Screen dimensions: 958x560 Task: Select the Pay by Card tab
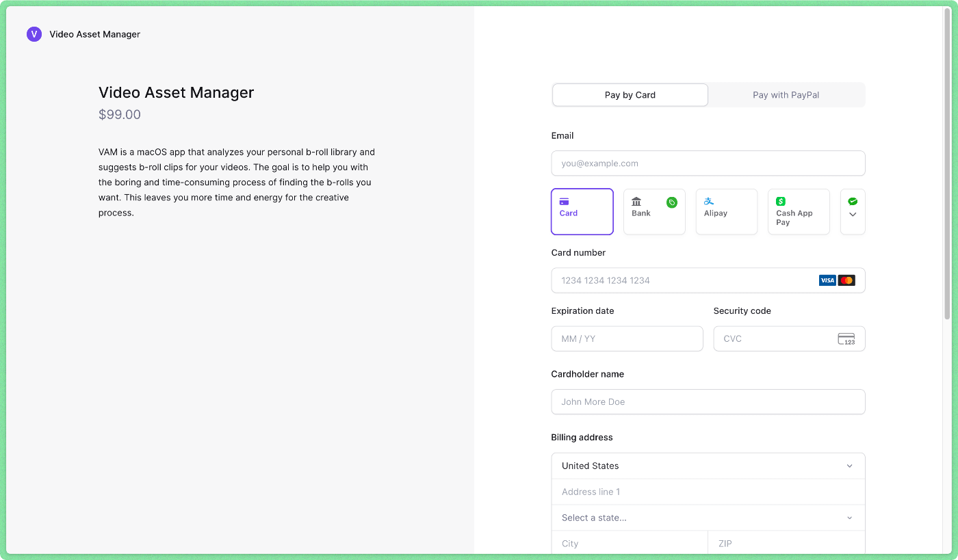tap(630, 94)
